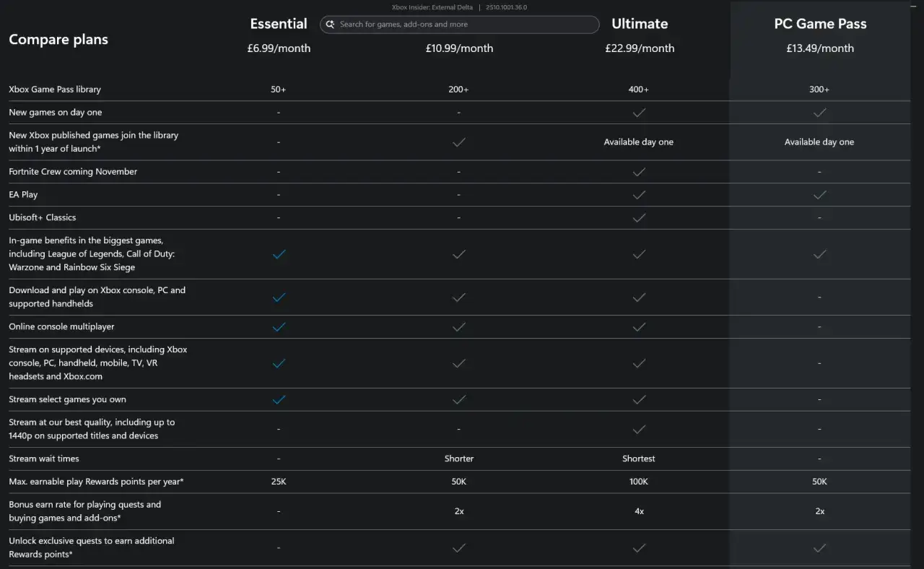Click Ultimate's 'Available day one' text
This screenshot has width=924, height=569.
point(639,142)
